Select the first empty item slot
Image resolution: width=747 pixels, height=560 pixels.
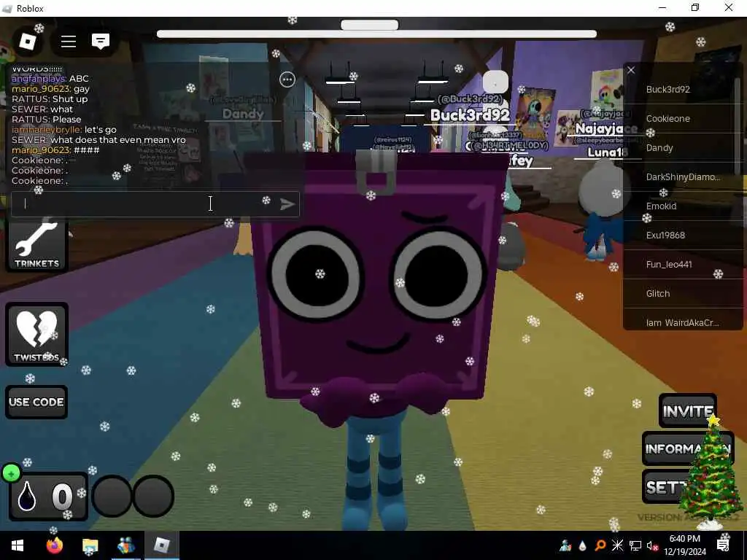pos(112,496)
